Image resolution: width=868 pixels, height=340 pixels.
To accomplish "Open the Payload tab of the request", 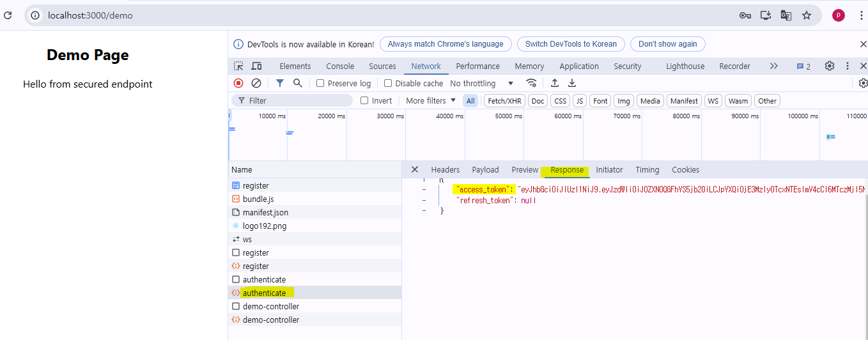I will coord(485,169).
